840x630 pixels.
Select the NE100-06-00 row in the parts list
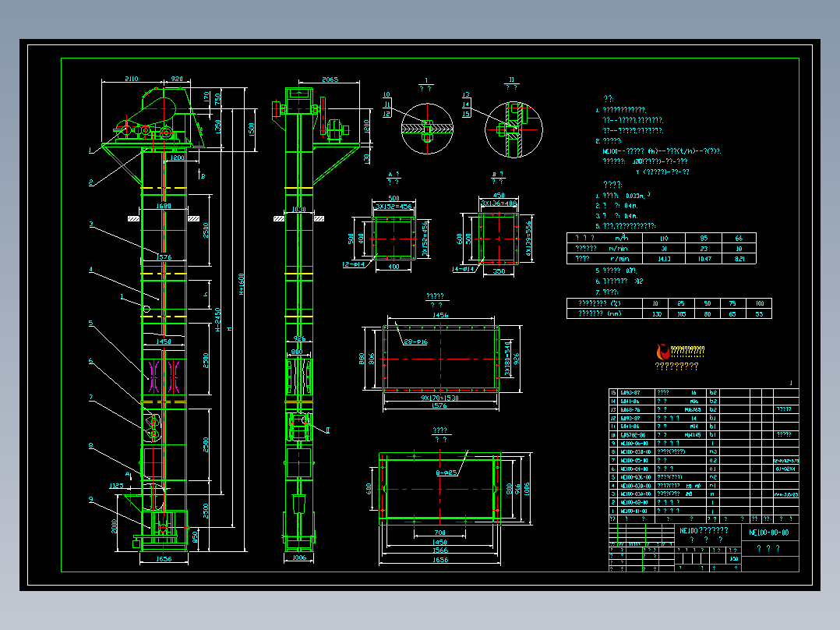pyautogui.click(x=704, y=444)
